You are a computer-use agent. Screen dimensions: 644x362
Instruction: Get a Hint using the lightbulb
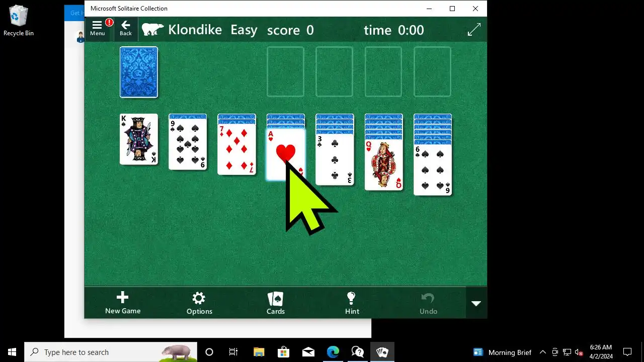[352, 303]
